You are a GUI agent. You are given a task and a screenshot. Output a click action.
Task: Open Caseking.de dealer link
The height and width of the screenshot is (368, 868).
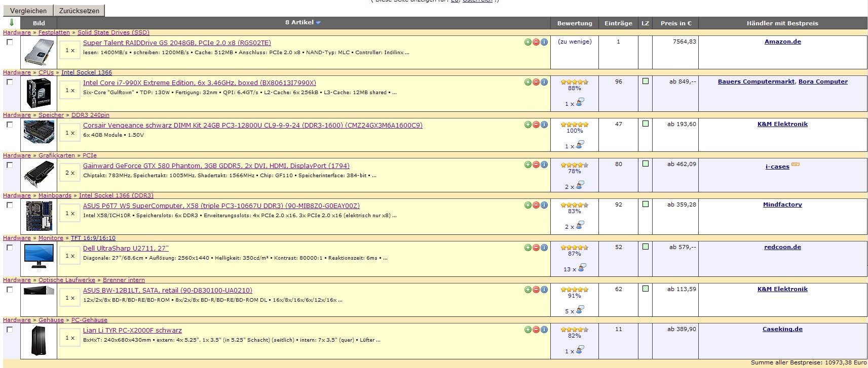click(782, 329)
